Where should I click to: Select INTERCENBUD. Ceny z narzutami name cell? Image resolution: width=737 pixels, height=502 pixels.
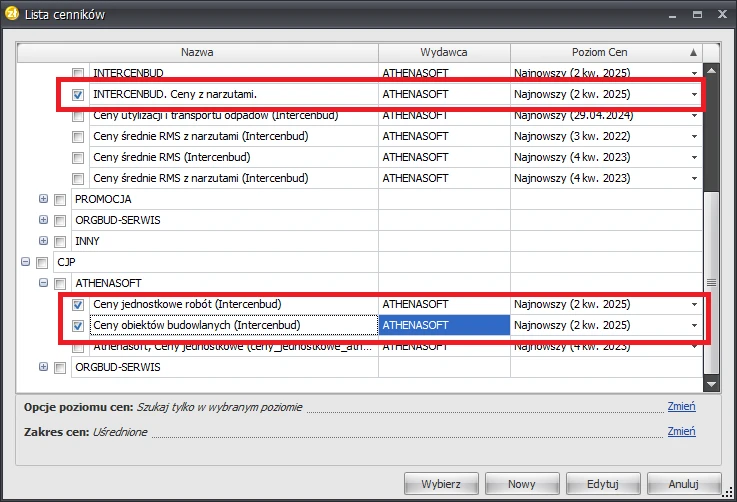[x=234, y=94]
